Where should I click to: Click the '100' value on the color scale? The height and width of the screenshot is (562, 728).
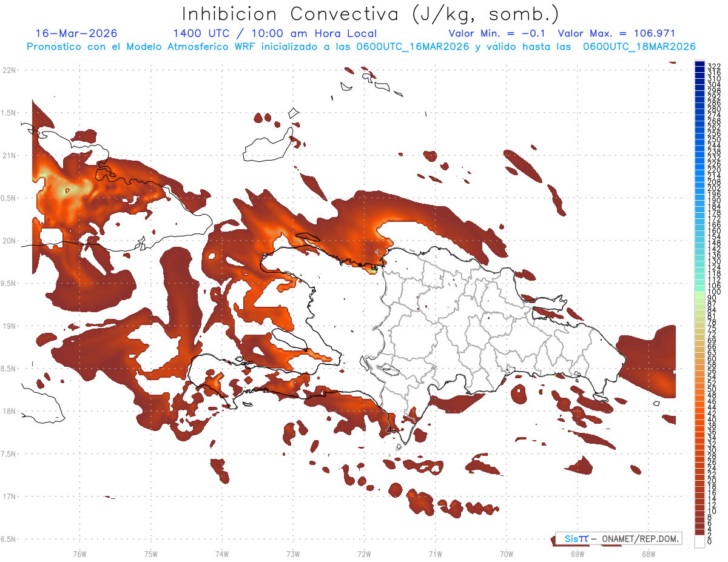tap(713, 292)
